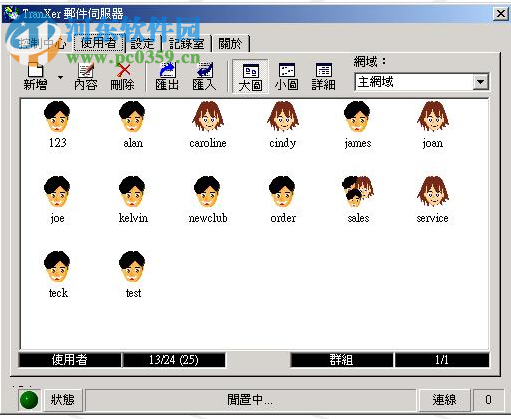Click the 匯入 (Import) toolbar icon
Screen dimensions: 511x419
(204, 77)
